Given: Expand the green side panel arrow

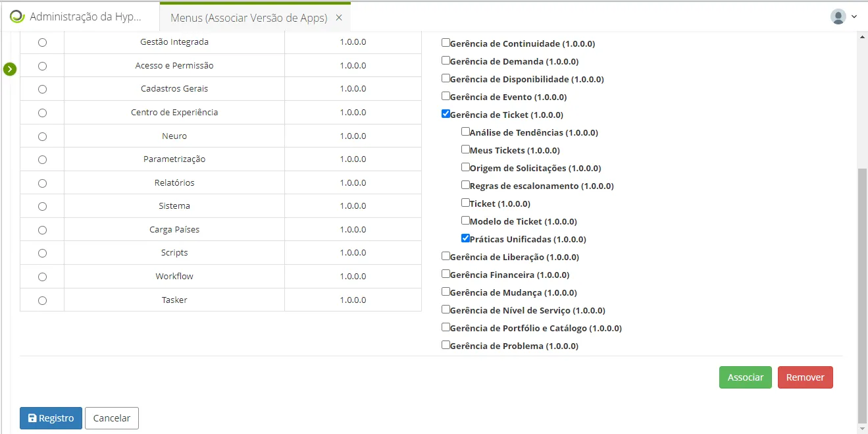Looking at the screenshot, I should (10, 68).
